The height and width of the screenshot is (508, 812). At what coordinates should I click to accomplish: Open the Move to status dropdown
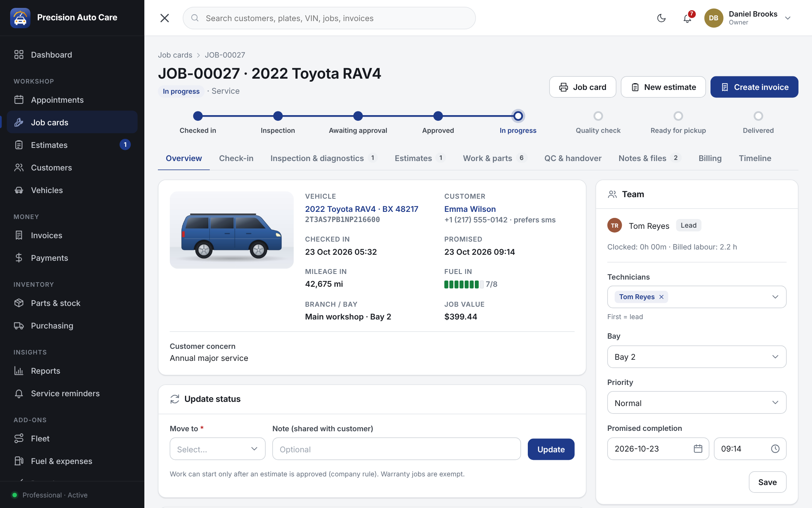tap(218, 449)
